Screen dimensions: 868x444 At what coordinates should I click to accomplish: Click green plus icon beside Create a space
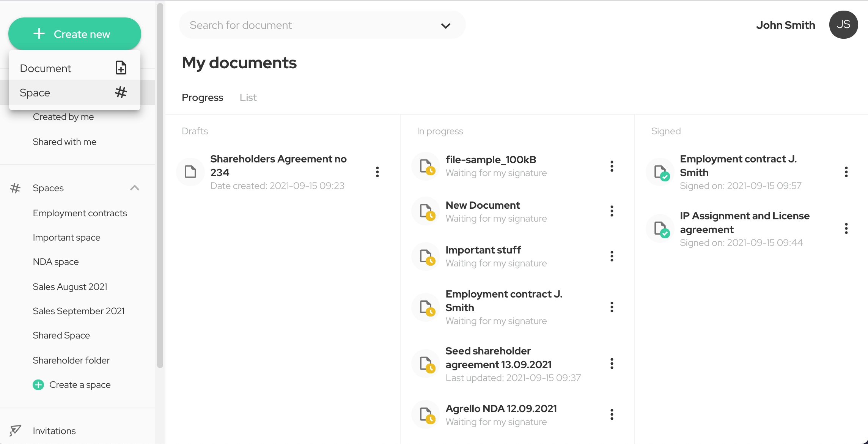tap(38, 385)
